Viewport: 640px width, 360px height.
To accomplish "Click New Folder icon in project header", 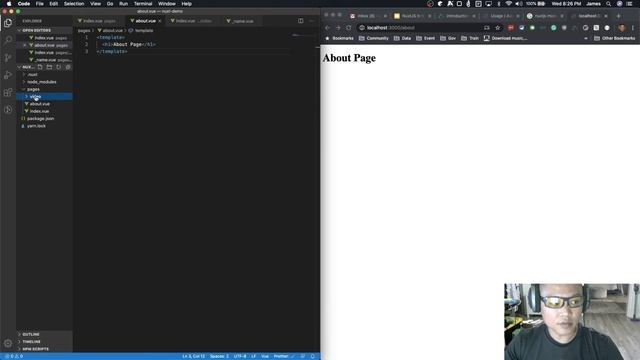I will click(x=49, y=67).
